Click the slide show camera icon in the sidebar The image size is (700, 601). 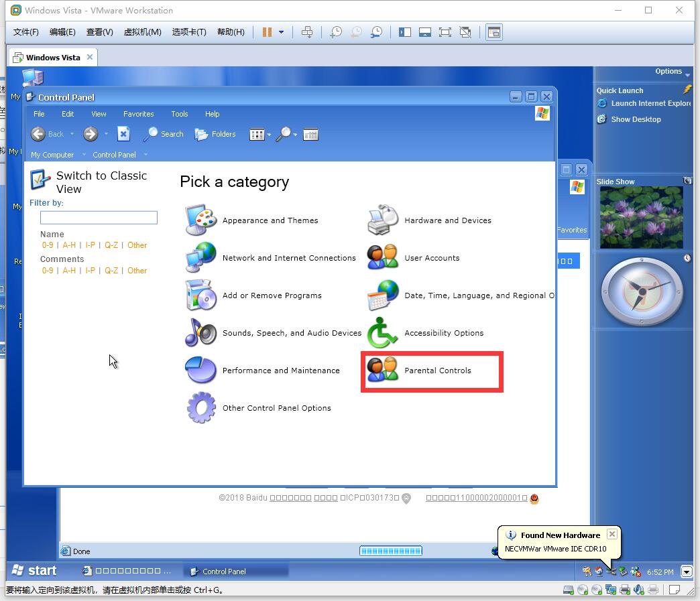(687, 181)
